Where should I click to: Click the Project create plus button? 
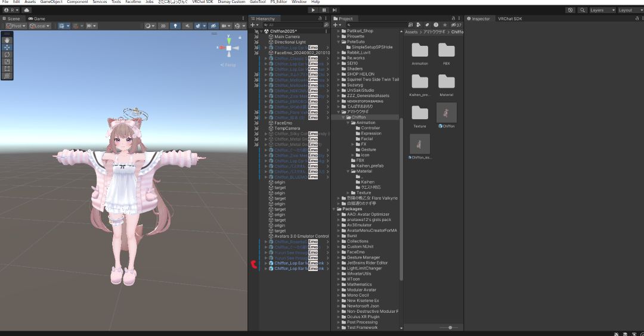[x=337, y=25]
